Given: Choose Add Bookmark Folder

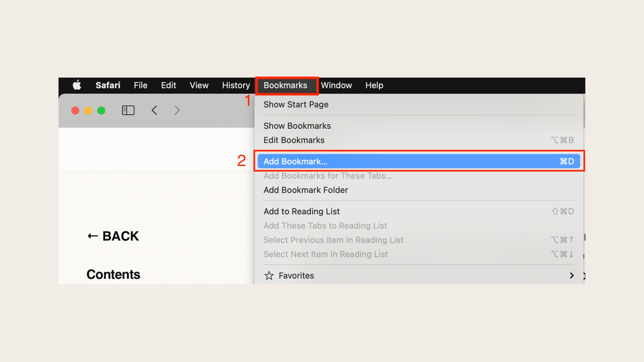Looking at the screenshot, I should click(x=419, y=190).
